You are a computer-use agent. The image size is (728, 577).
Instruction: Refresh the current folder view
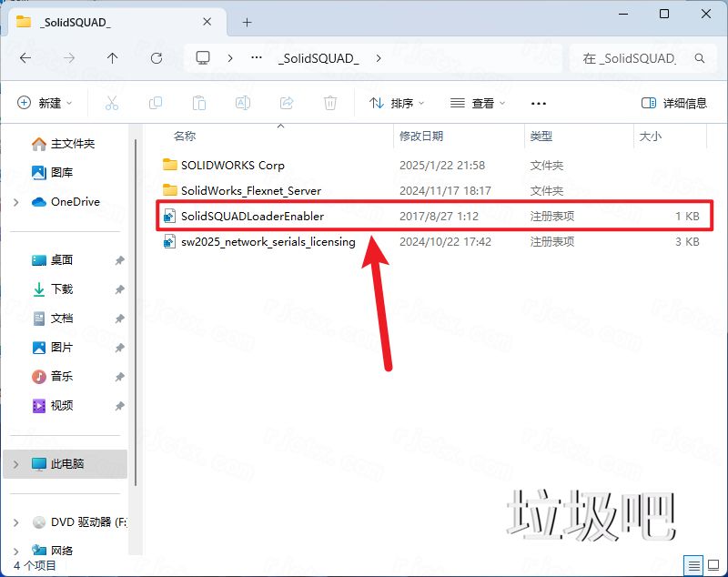coord(156,57)
